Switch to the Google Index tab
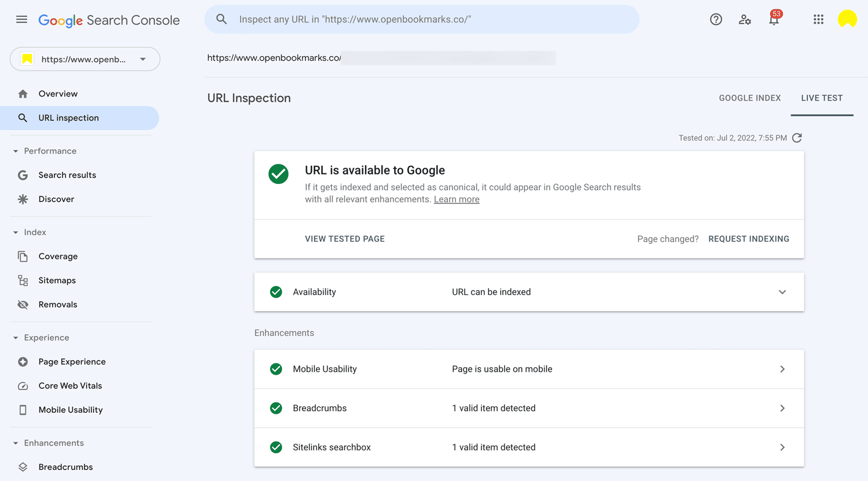Image resolution: width=868 pixels, height=481 pixels. click(750, 98)
